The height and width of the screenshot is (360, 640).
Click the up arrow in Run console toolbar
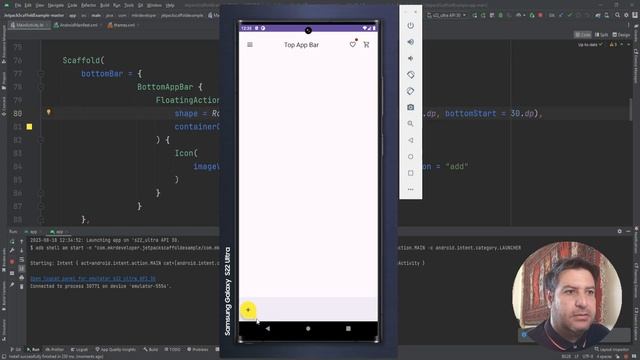click(22, 241)
